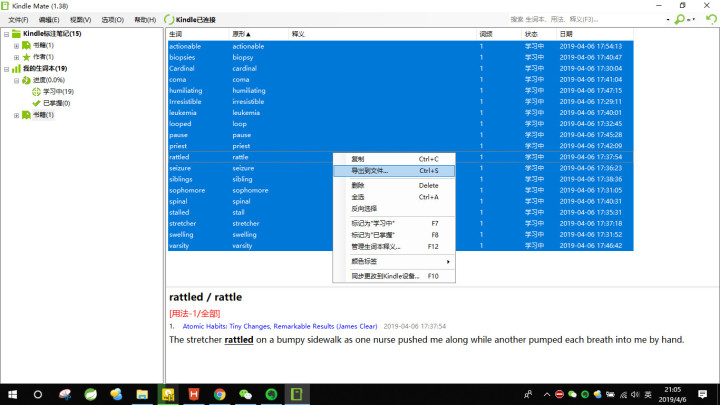Click the underlined word rattled in sentence
Viewport: 720px width, 405px height.
(x=239, y=340)
